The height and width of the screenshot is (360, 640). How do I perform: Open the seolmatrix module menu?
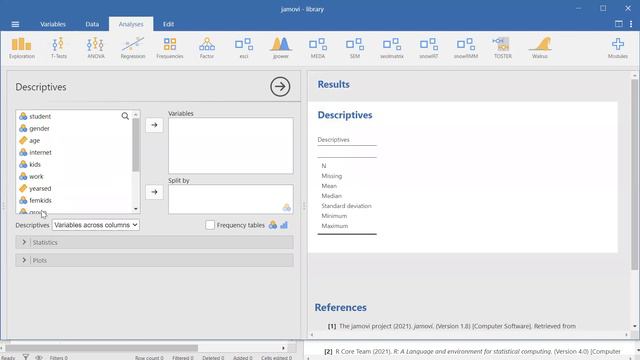(392, 48)
